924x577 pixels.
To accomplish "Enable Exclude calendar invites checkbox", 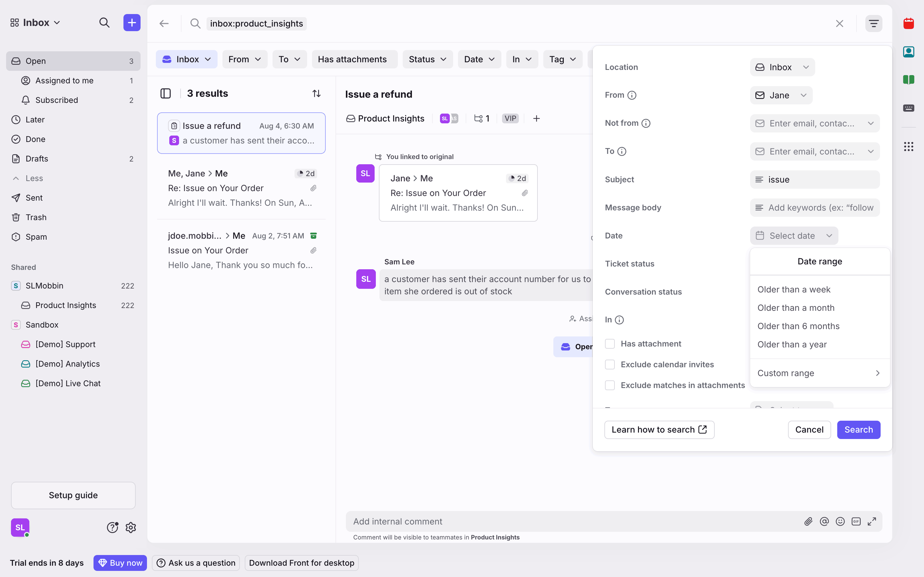I will (x=610, y=365).
